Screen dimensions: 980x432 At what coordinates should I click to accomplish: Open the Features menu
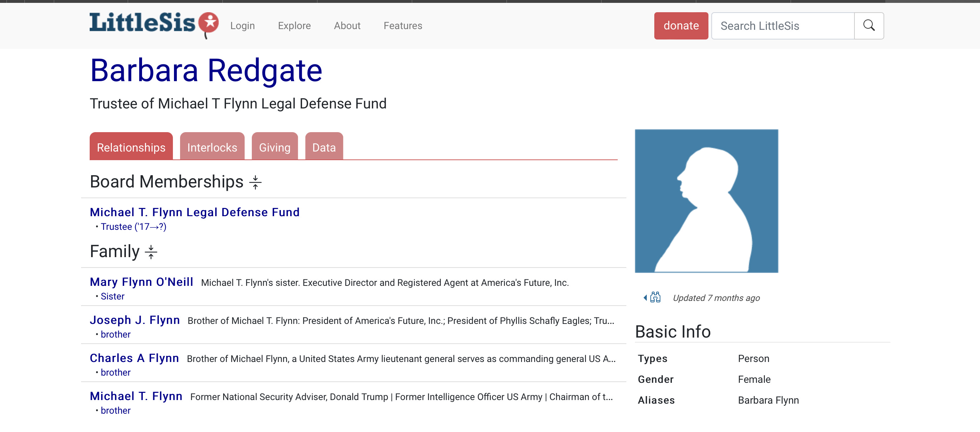tap(402, 25)
